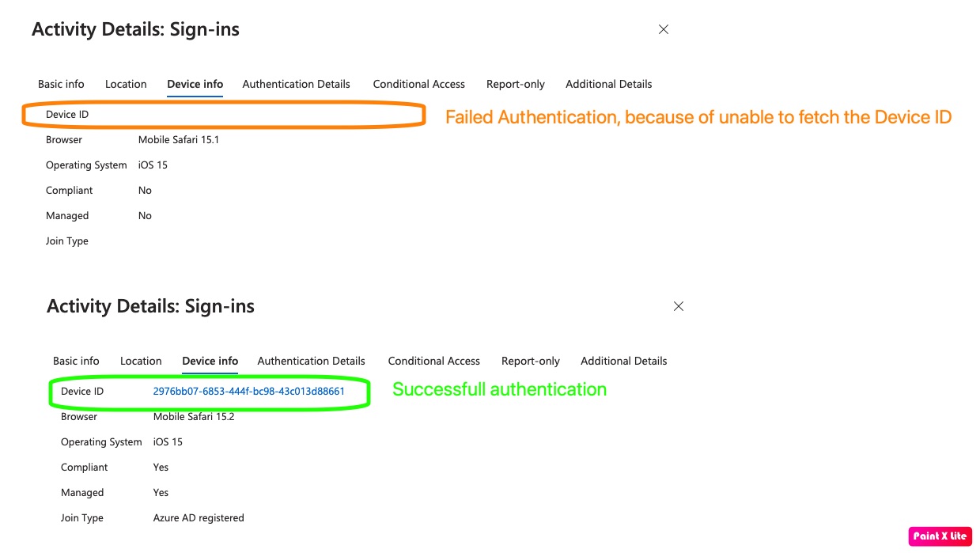This screenshot has width=980, height=553.
Task: Click the green Successfull authentication annotation
Action: [499, 389]
